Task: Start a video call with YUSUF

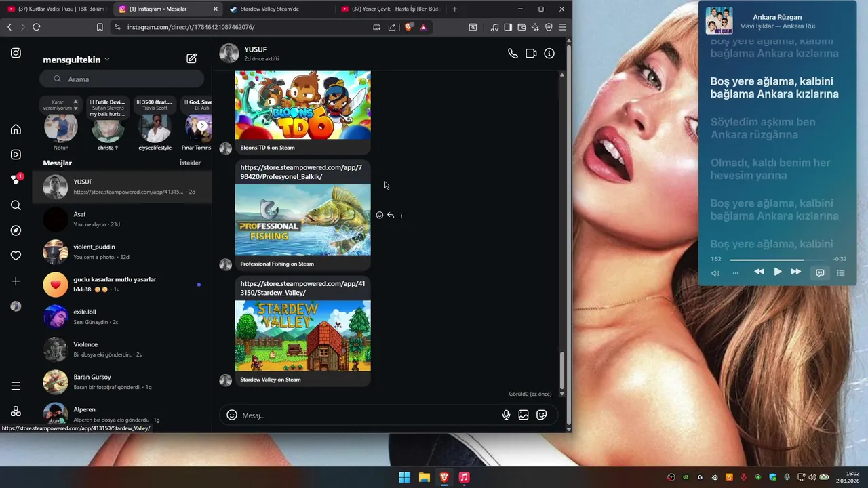Action: [531, 54]
